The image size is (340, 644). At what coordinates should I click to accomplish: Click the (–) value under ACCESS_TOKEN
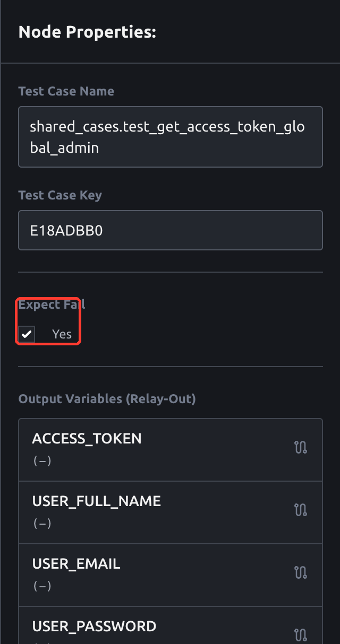pos(42,461)
